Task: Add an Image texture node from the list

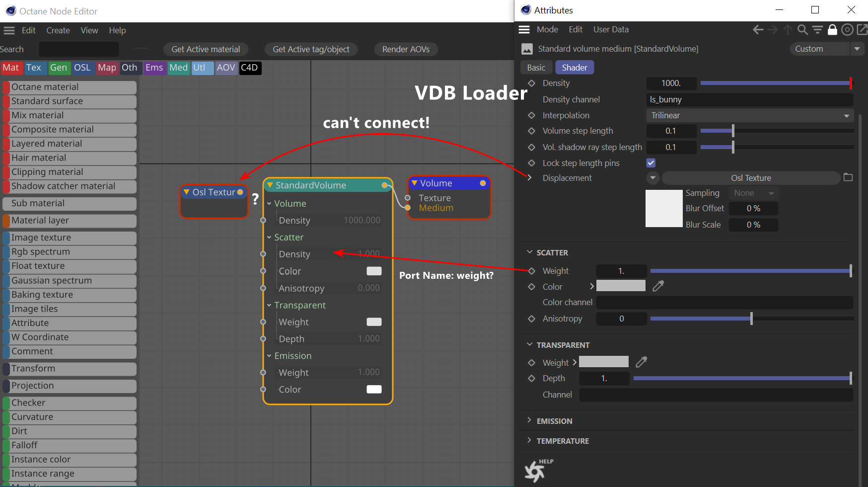Action: 70,238
